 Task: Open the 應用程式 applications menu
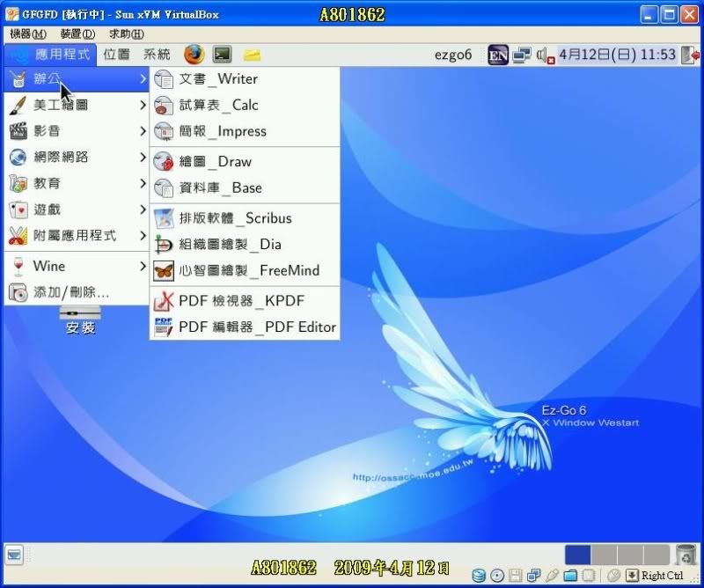tap(50, 55)
